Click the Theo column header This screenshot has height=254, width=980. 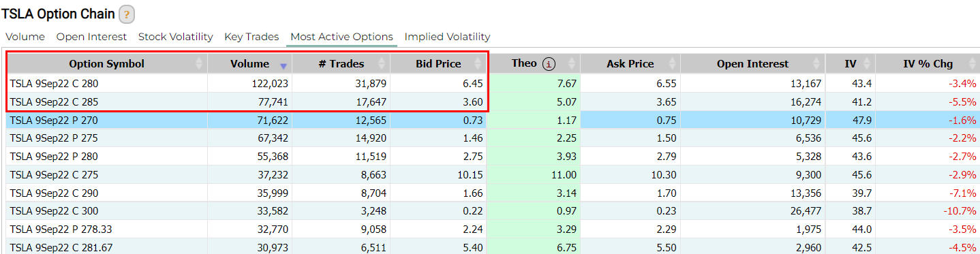(x=534, y=64)
